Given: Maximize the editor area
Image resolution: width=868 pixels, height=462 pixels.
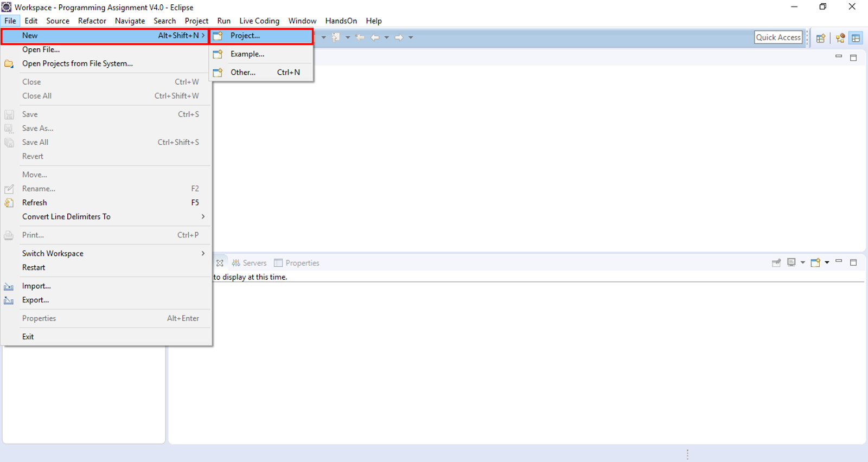Looking at the screenshot, I should pyautogui.click(x=853, y=57).
